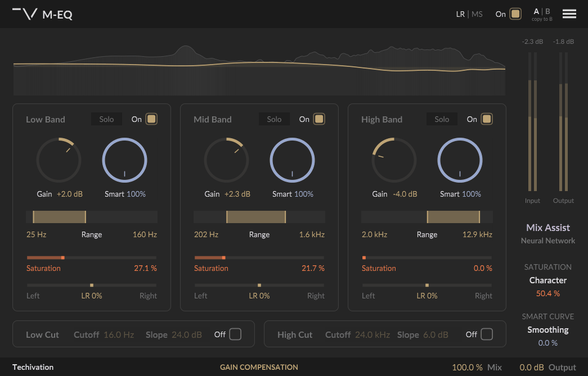
Task: Toggle the global On switch
Action: point(515,14)
